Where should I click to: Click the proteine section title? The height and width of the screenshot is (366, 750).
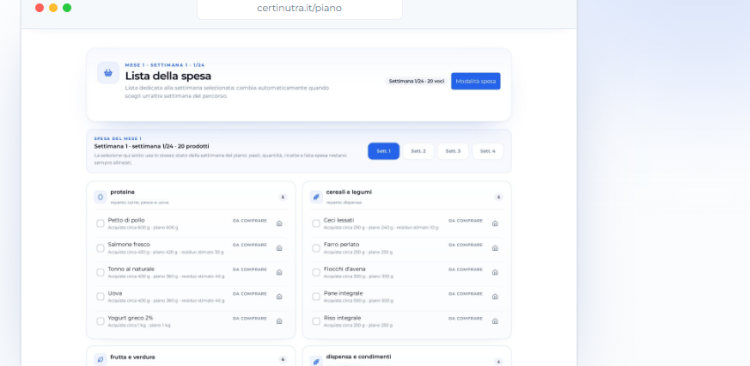[x=122, y=192]
